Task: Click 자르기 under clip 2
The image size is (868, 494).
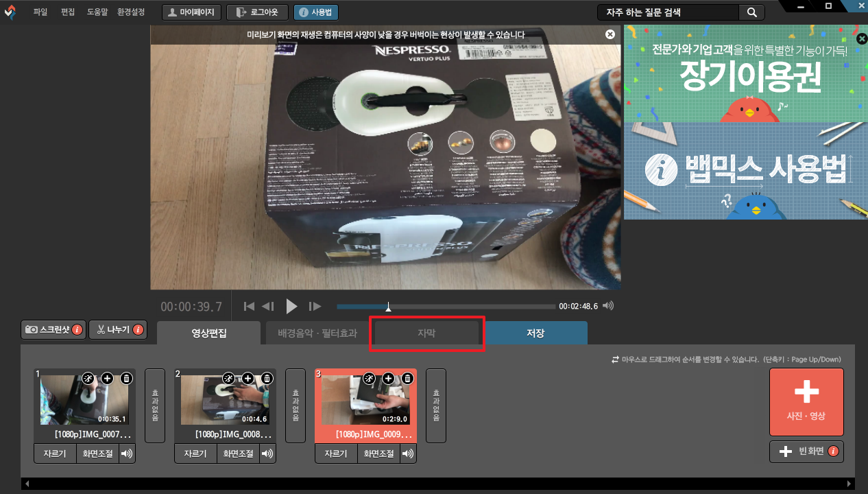Action: (195, 454)
